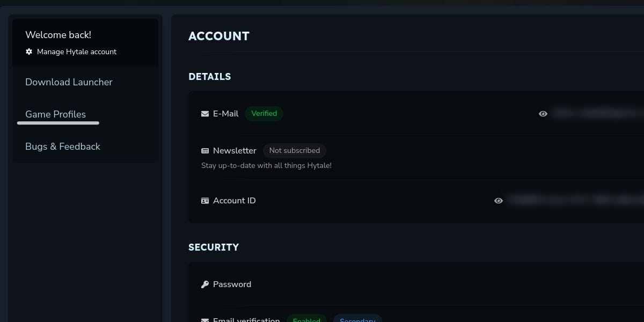The image size is (644, 322).
Task: Click the Manage Hytale account link
Action: tap(77, 52)
